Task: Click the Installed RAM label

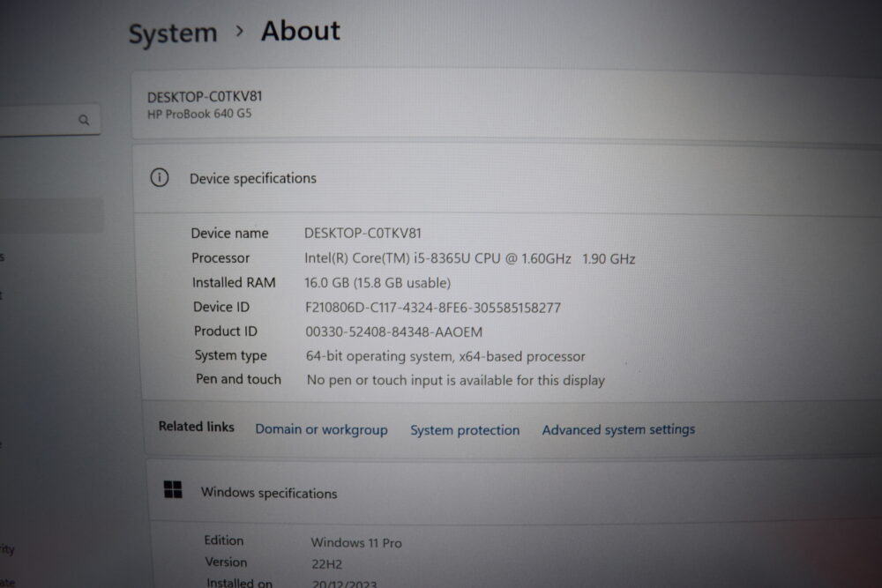Action: (x=234, y=282)
